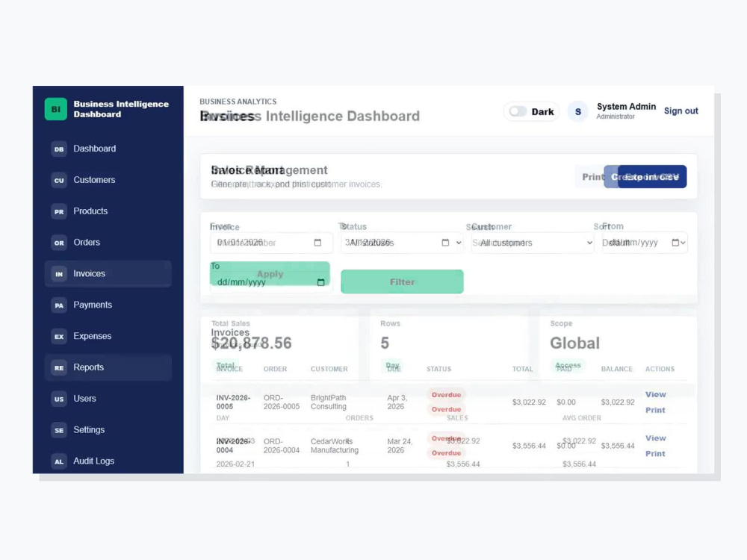Open Settings in sidebar
This screenshot has height=560, width=747.
[x=108, y=430]
